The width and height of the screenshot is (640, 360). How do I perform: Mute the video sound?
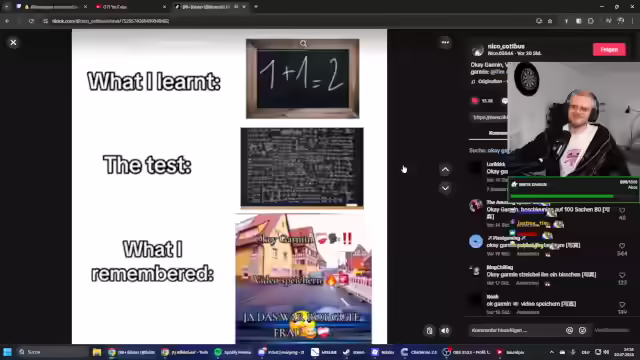tap(445, 331)
